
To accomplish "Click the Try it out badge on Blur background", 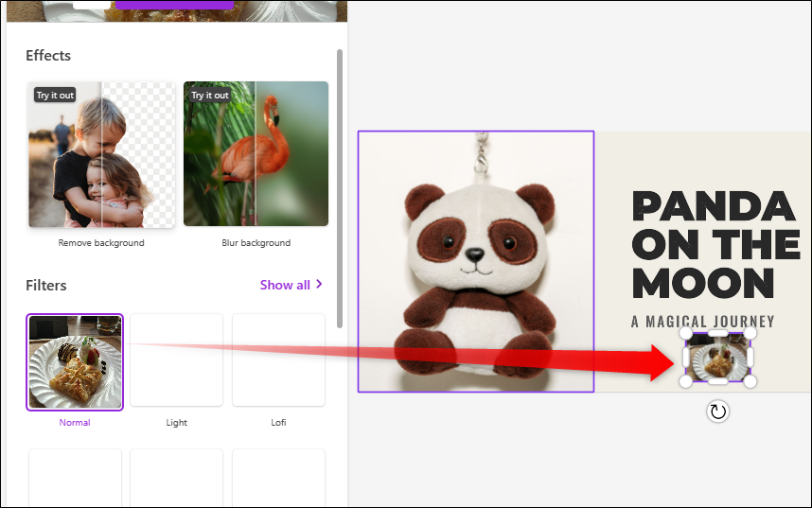I will 210,95.
